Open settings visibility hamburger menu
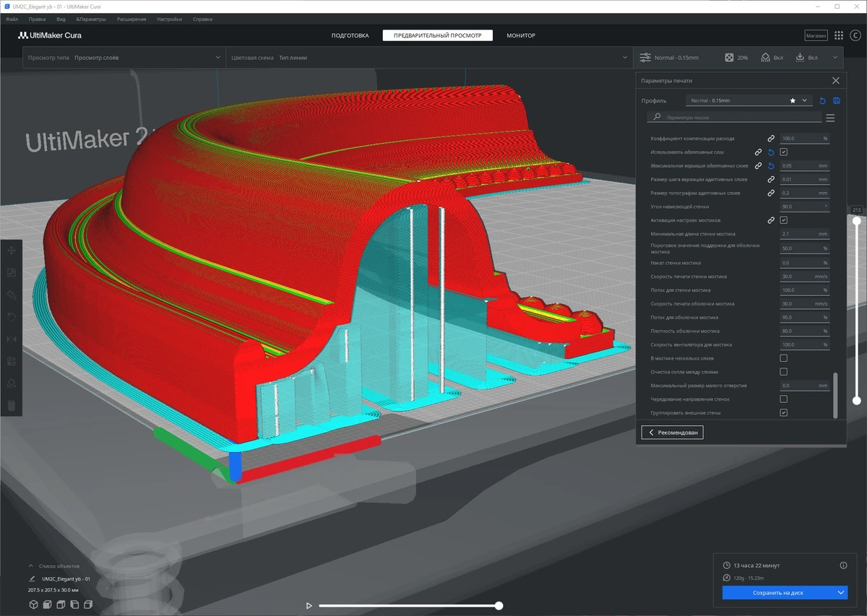The height and width of the screenshot is (616, 867). pos(830,118)
